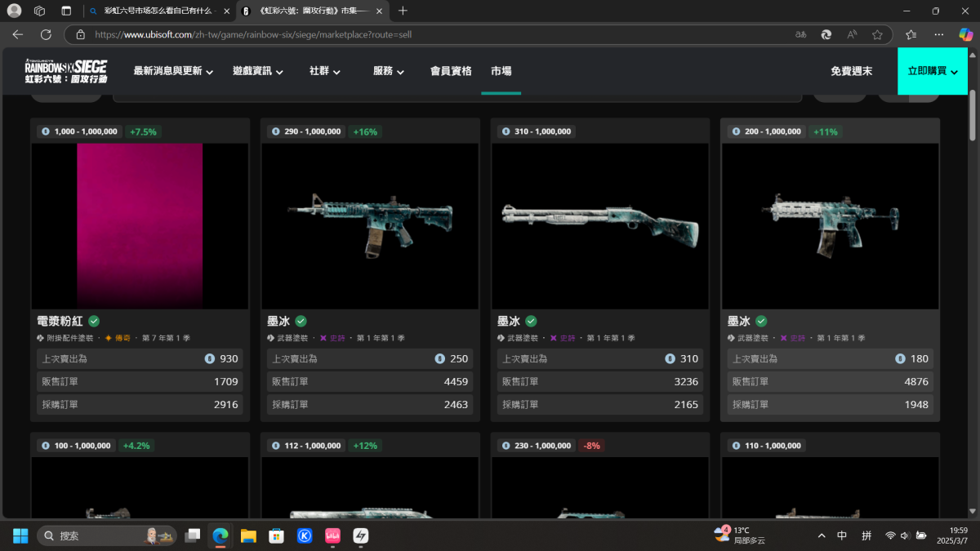Click the Windows Start button

coord(20,535)
